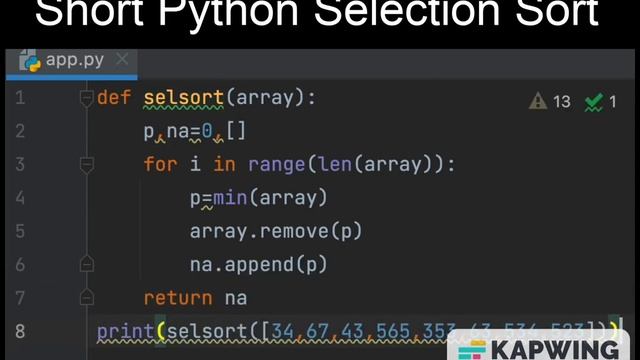Click 'range' in the for loop line
This screenshot has width=640, height=360.
click(x=277, y=165)
